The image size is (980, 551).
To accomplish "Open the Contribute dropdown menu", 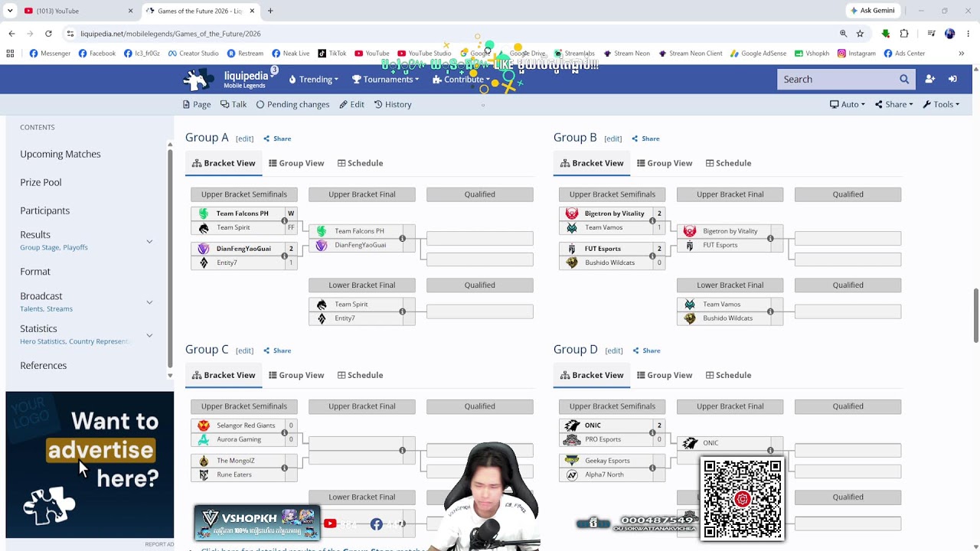I will coord(461,79).
